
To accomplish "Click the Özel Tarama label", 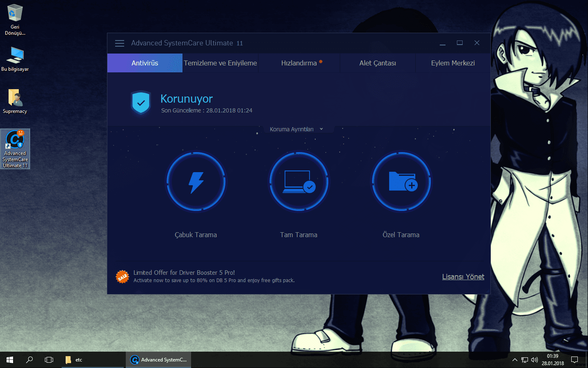I will coord(401,235).
